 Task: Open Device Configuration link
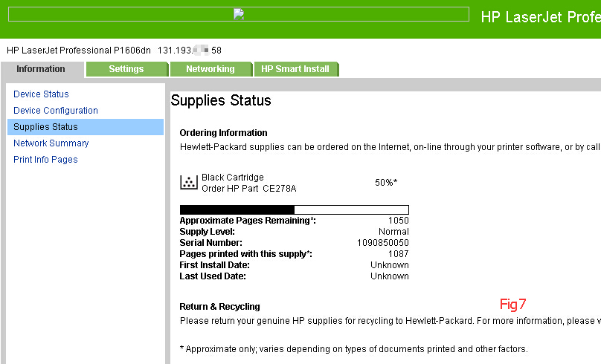[x=56, y=111]
